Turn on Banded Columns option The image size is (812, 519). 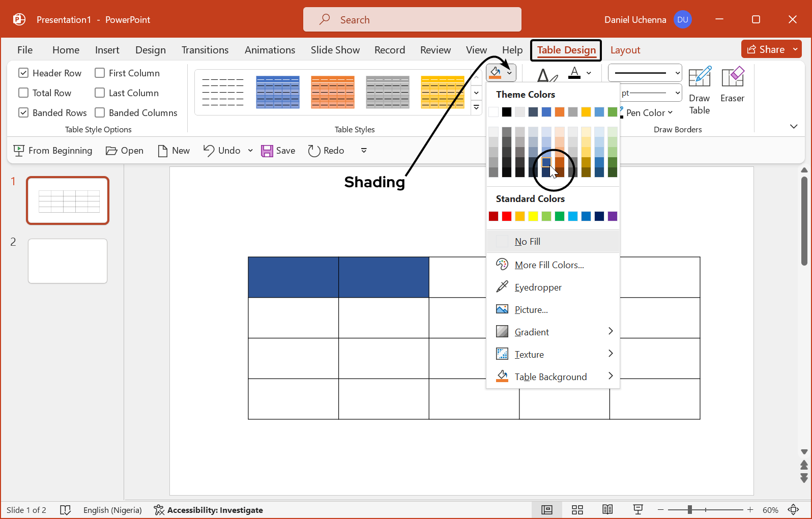100,113
